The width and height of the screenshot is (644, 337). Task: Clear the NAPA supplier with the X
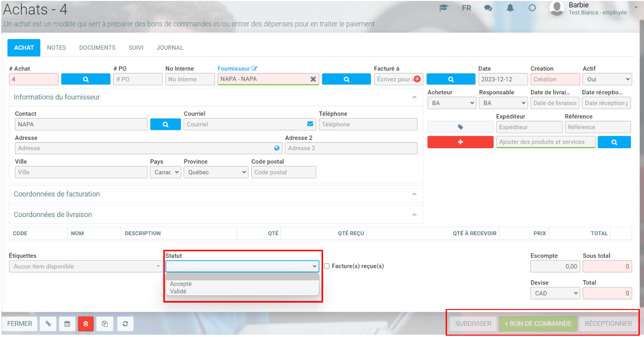(313, 79)
